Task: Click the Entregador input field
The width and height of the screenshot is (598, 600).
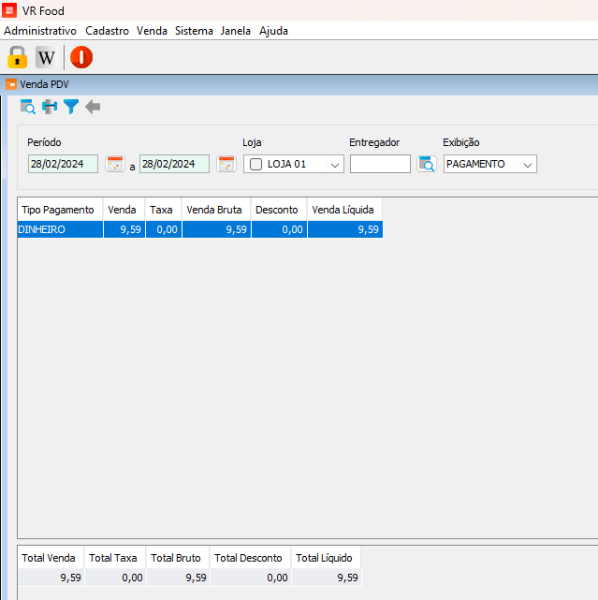Action: click(380, 164)
